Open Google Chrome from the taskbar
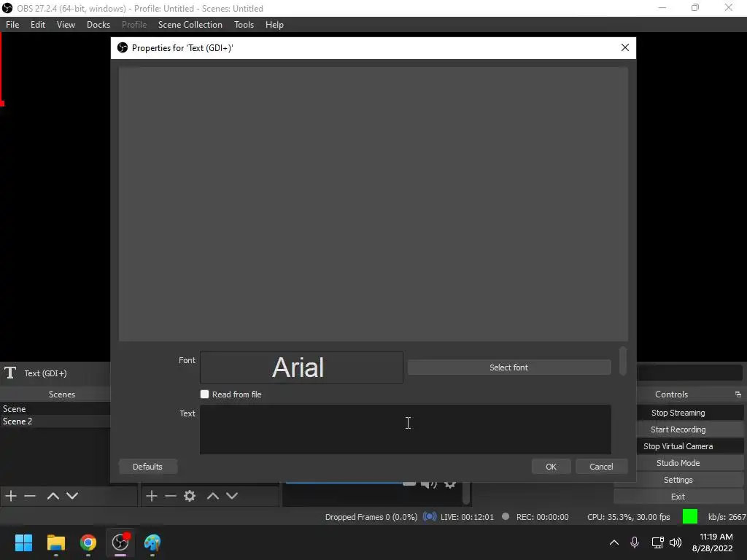This screenshot has height=560, width=747. click(x=88, y=542)
